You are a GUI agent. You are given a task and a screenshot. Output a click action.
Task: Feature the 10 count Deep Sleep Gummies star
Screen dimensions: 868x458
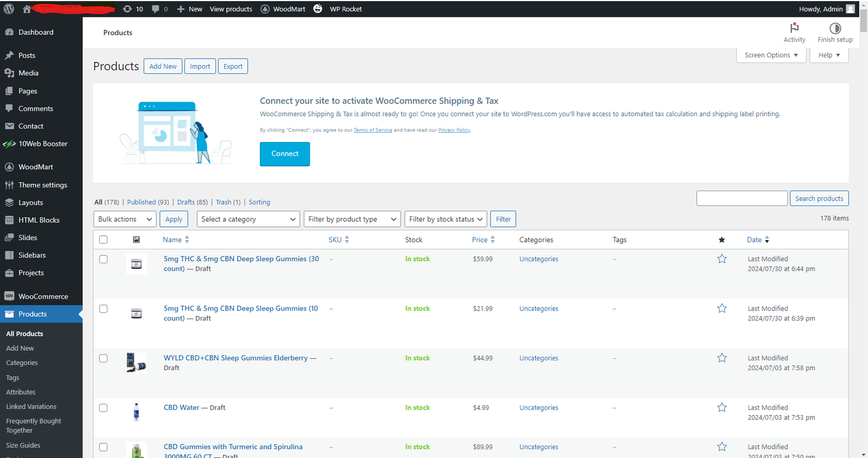tap(722, 308)
